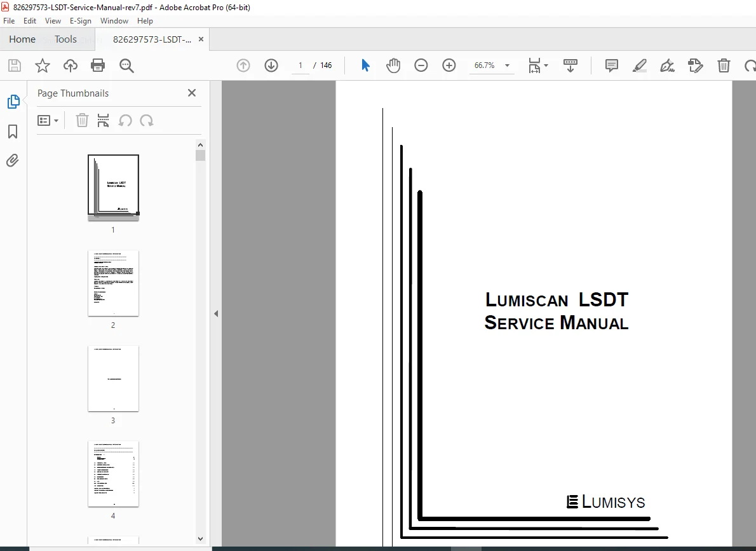Close the 826297573-LSDT document tab

201,39
